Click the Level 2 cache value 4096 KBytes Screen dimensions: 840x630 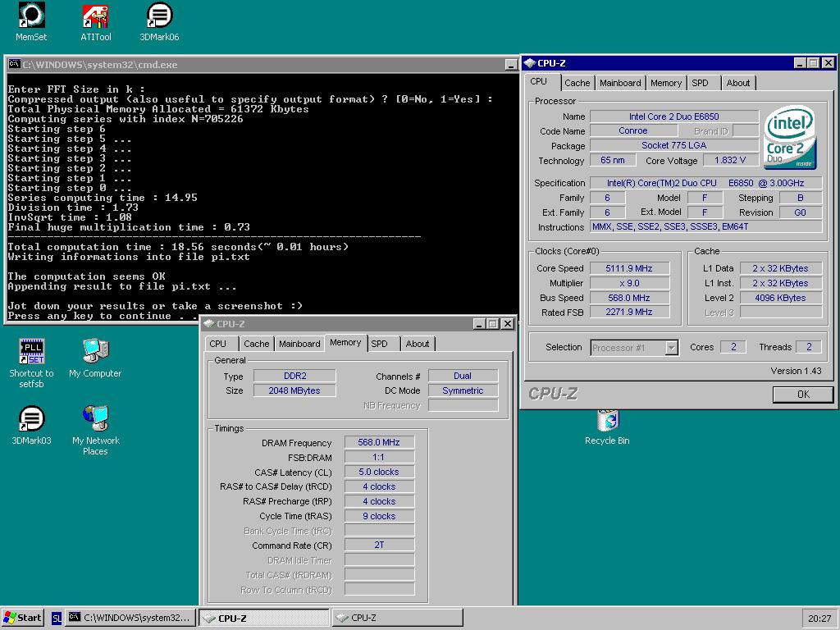(x=781, y=298)
